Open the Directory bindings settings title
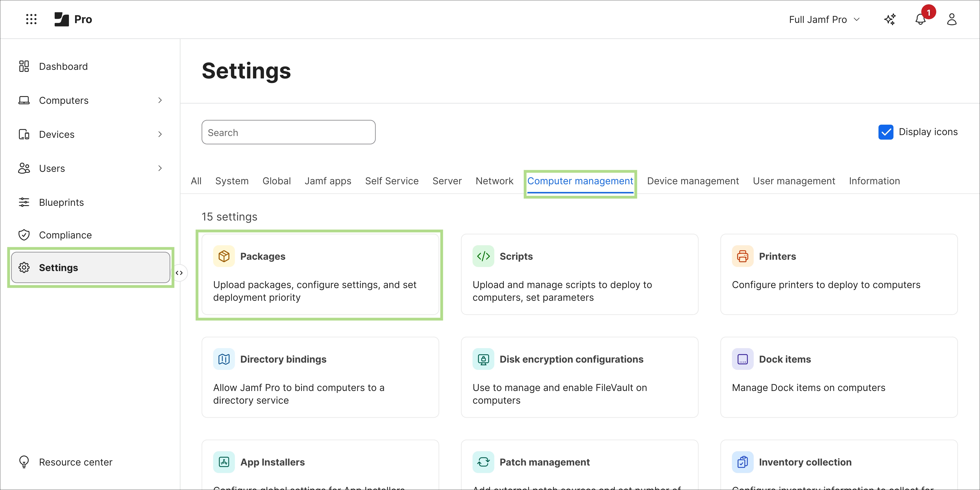The image size is (980, 490). [x=283, y=359]
